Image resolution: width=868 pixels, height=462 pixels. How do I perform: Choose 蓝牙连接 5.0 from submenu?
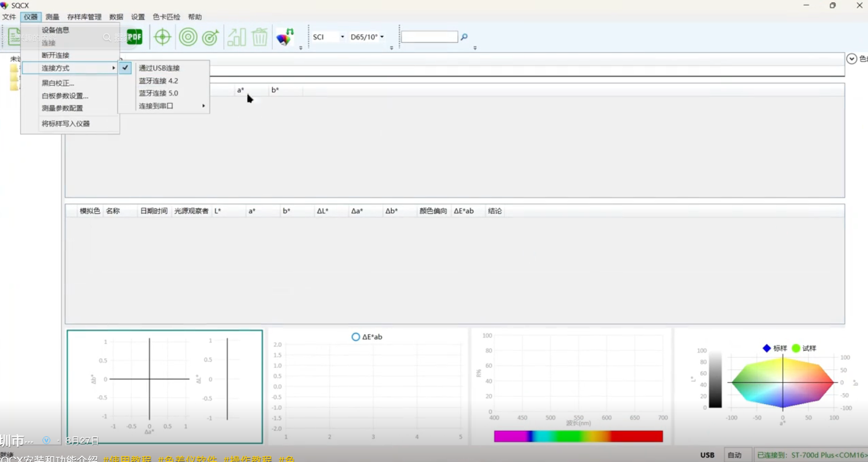[158, 93]
